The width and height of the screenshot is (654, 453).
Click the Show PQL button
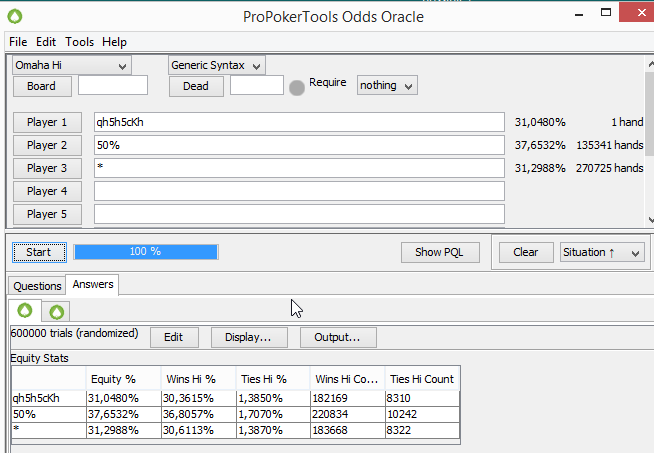(x=440, y=252)
